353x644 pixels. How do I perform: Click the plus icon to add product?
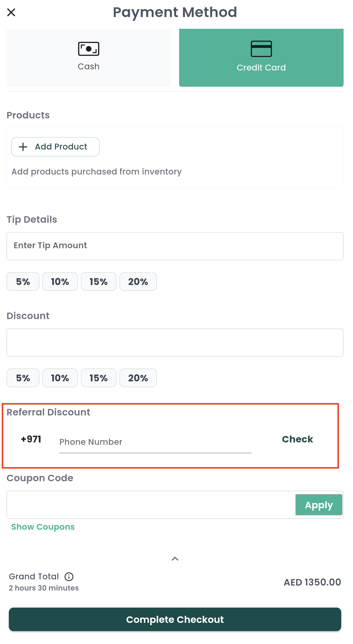pos(23,147)
